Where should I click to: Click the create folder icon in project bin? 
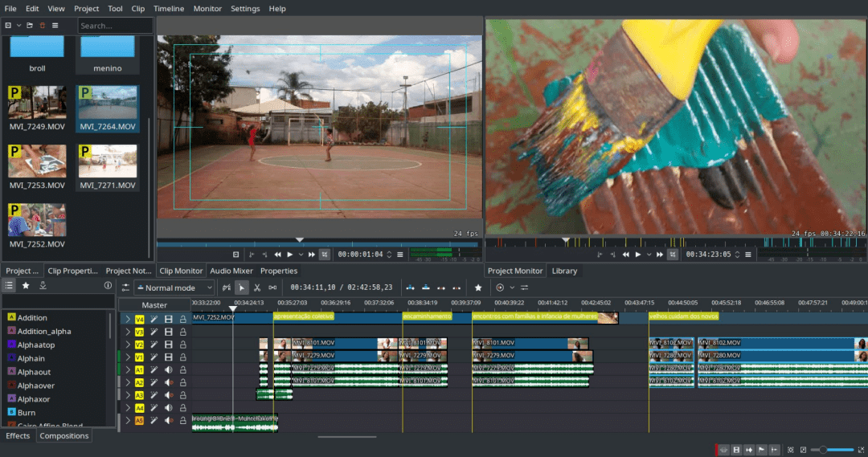[x=30, y=26]
